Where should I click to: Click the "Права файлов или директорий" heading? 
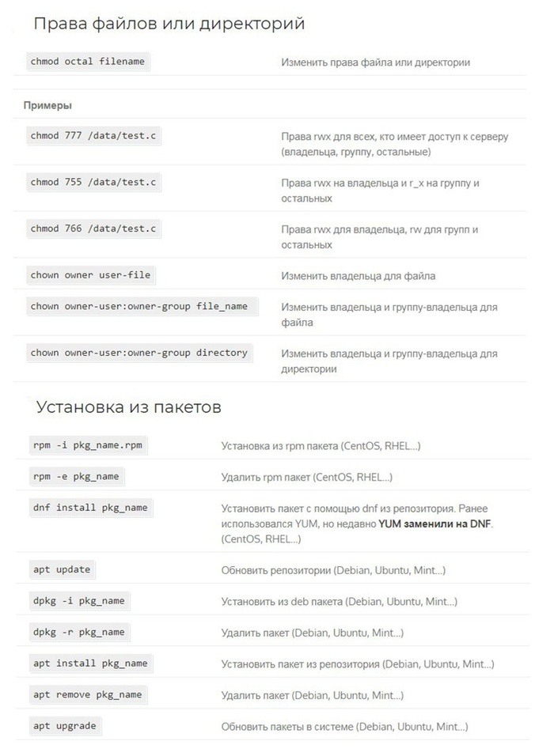point(169,24)
